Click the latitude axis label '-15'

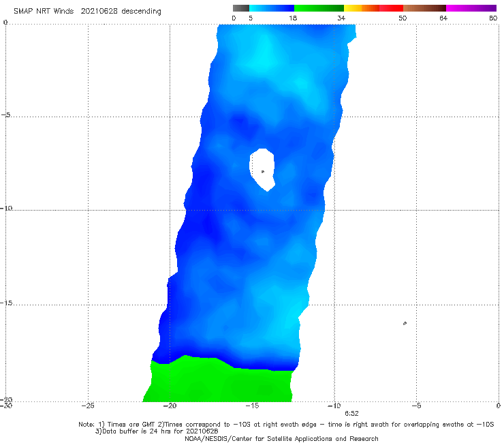coord(6,303)
